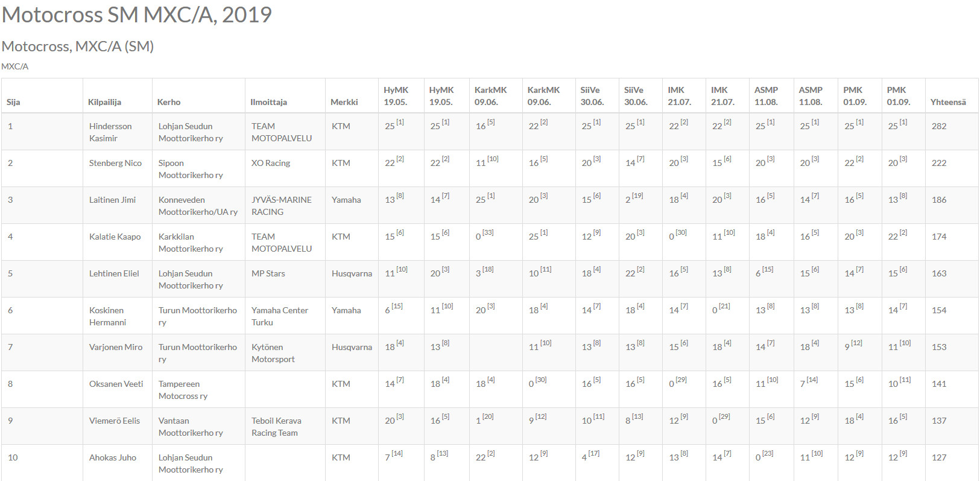Select Ahokas Juho in the standings
Image resolution: width=980 pixels, height=481 pixels.
click(113, 457)
